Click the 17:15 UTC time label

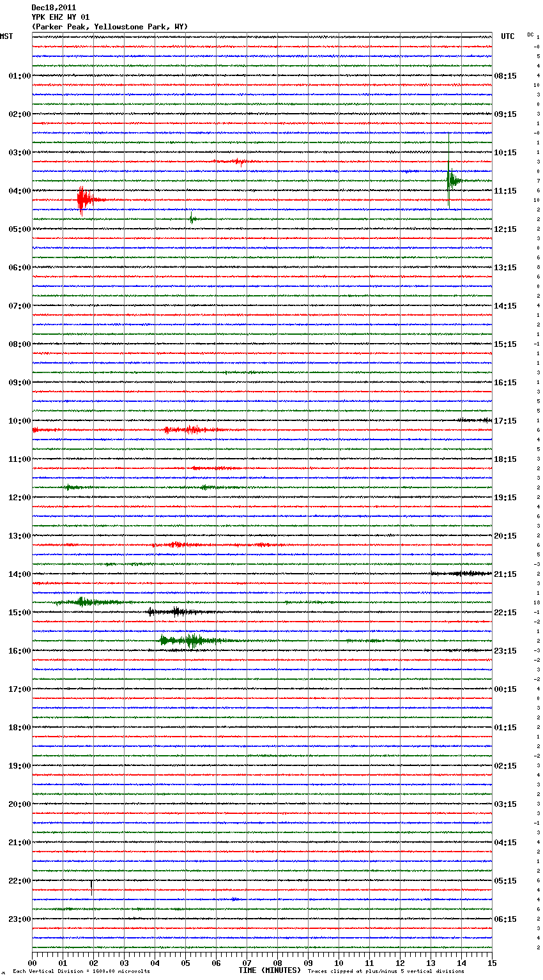pyautogui.click(x=505, y=421)
